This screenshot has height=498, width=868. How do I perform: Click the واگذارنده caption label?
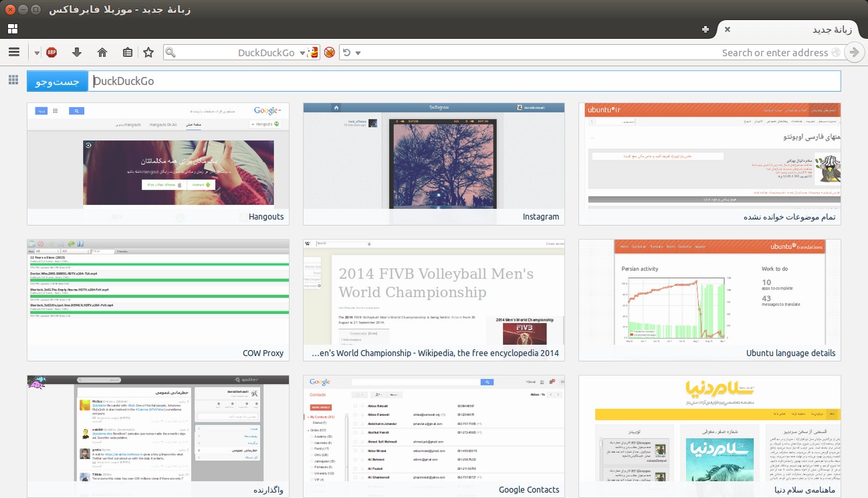(268, 490)
